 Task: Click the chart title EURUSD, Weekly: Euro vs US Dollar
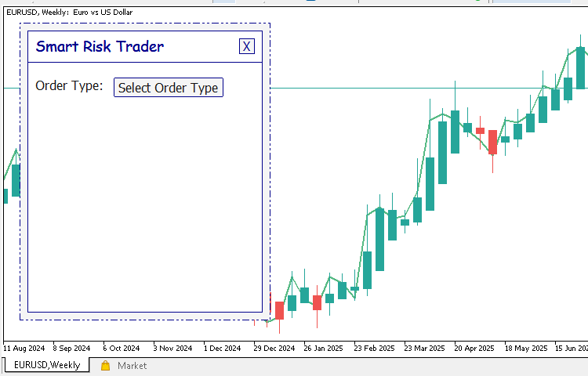point(69,12)
